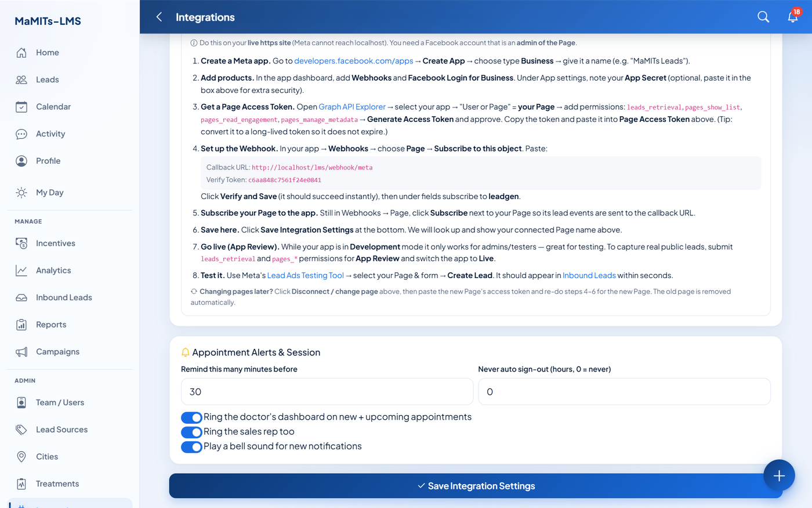812x508 pixels.
Task: Click the reminder minutes field showing 30
Action: (327, 392)
